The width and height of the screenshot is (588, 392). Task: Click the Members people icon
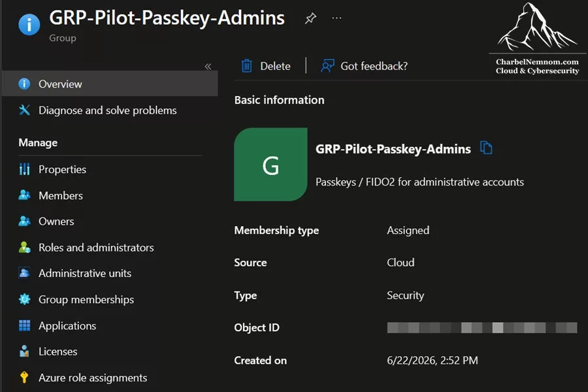(24, 195)
